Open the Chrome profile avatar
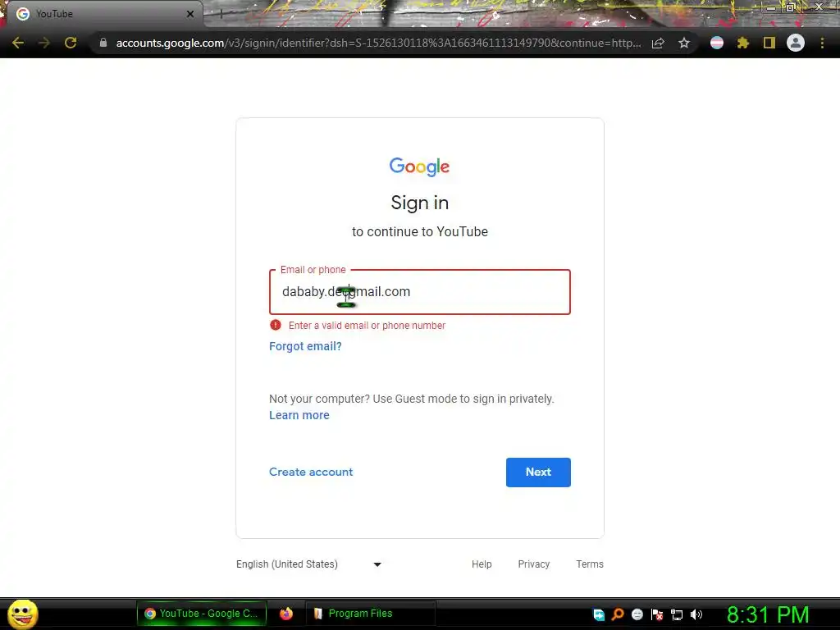This screenshot has width=840, height=630. tap(795, 43)
